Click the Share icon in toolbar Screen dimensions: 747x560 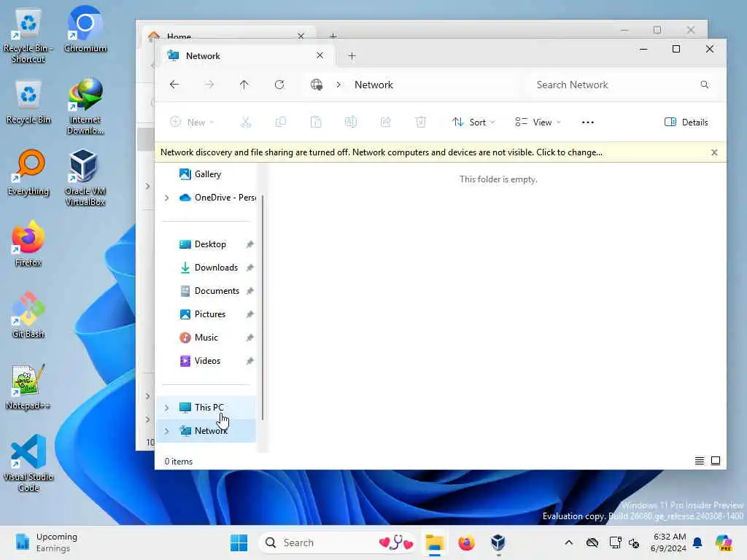pos(386,122)
